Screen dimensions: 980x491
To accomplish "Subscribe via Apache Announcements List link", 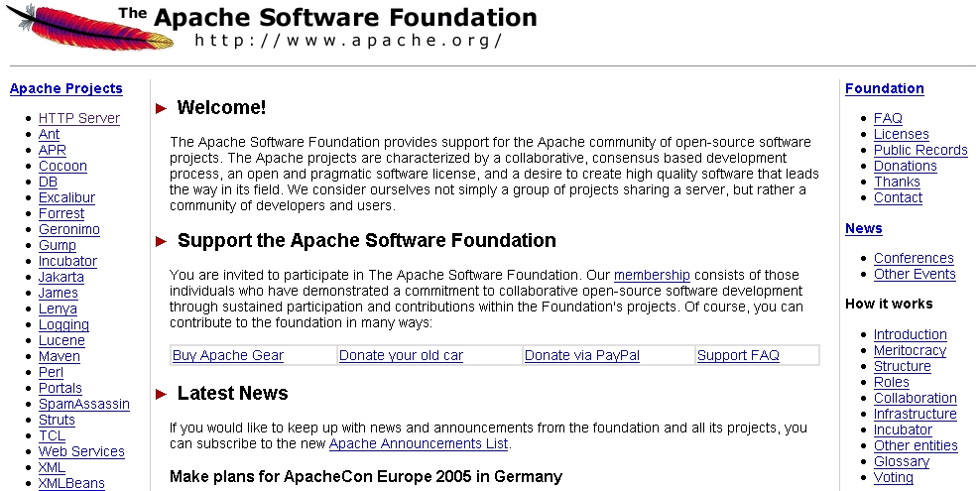I will click(419, 443).
